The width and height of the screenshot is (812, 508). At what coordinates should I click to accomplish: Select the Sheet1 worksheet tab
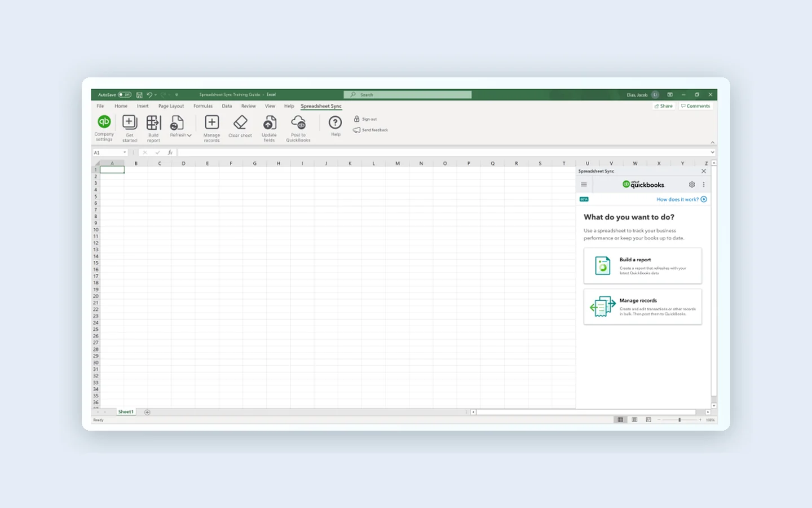pyautogui.click(x=126, y=412)
